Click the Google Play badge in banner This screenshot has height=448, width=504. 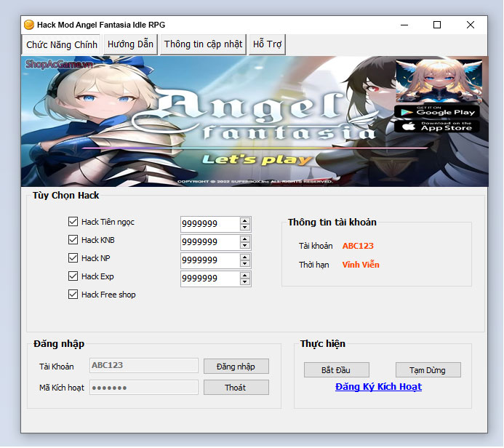(437, 112)
